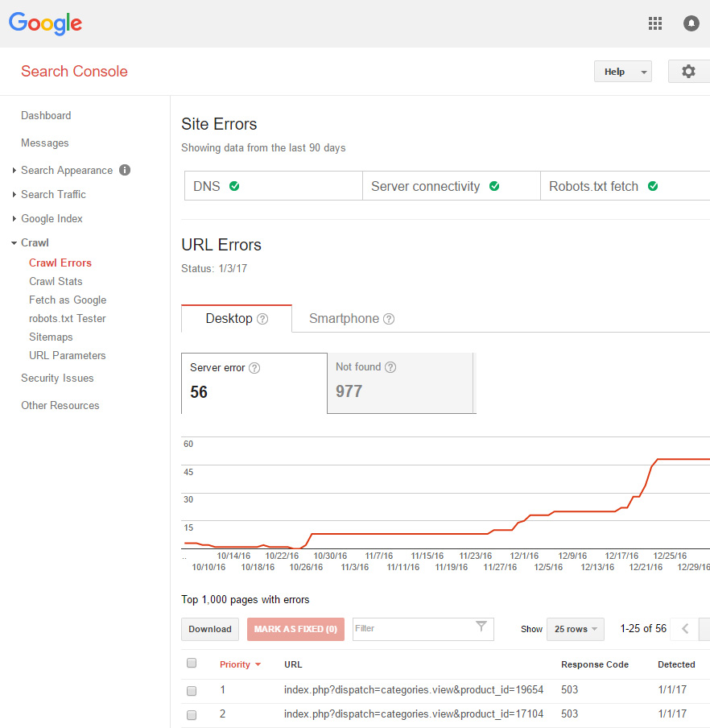This screenshot has height=728, width=710.
Task: Click the Search Appearance info icon
Action: (x=125, y=170)
